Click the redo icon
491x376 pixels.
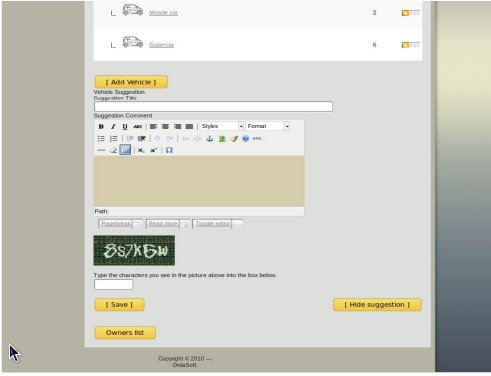170,139
